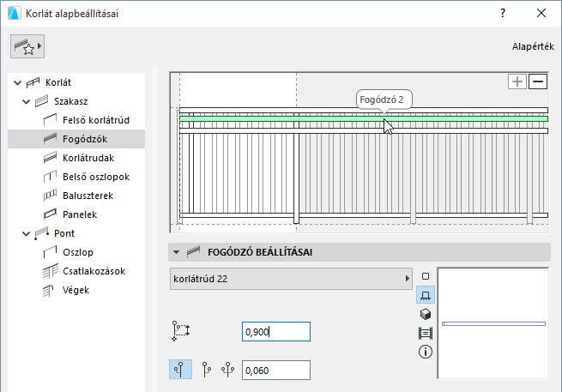Click the Belső oszlopok posts icon

(50, 177)
